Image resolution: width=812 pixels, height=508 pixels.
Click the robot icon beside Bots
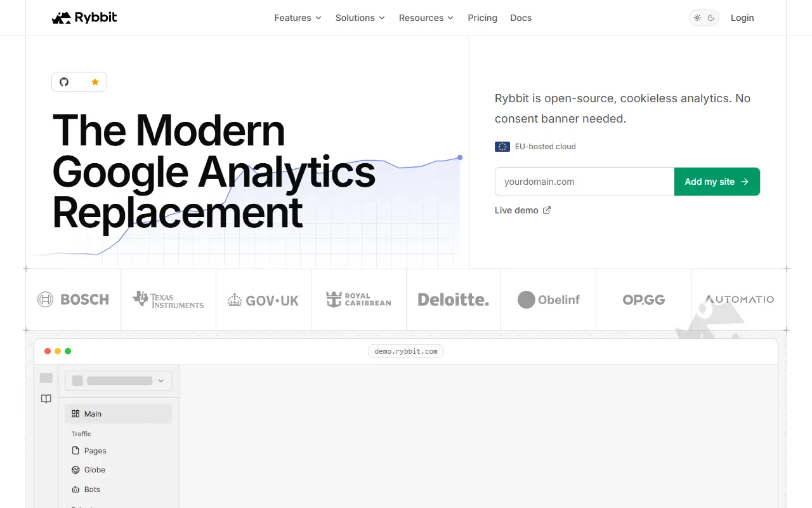[x=75, y=490]
